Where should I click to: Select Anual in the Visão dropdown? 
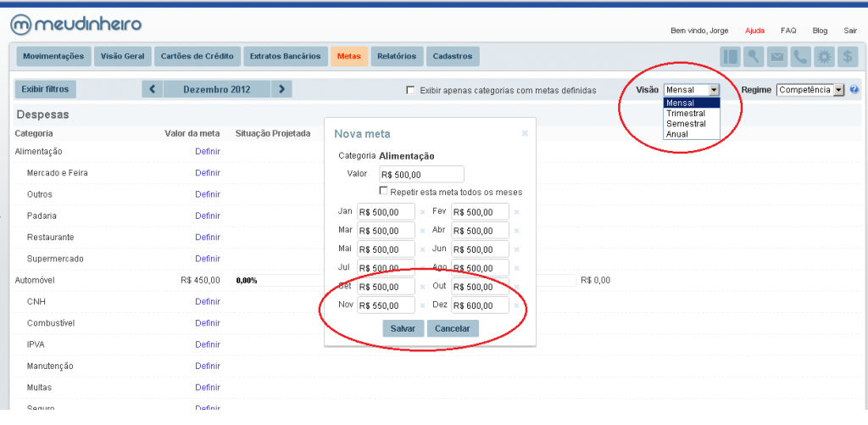[x=677, y=134]
